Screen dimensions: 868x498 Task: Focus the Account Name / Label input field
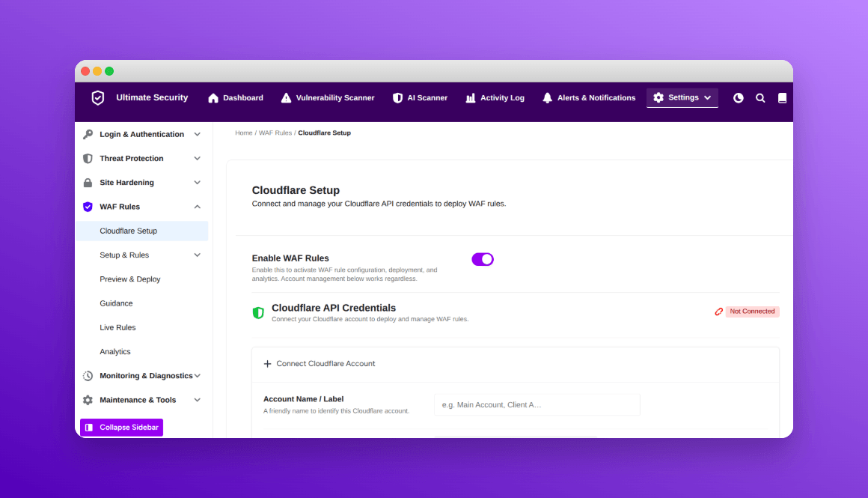pyautogui.click(x=537, y=405)
